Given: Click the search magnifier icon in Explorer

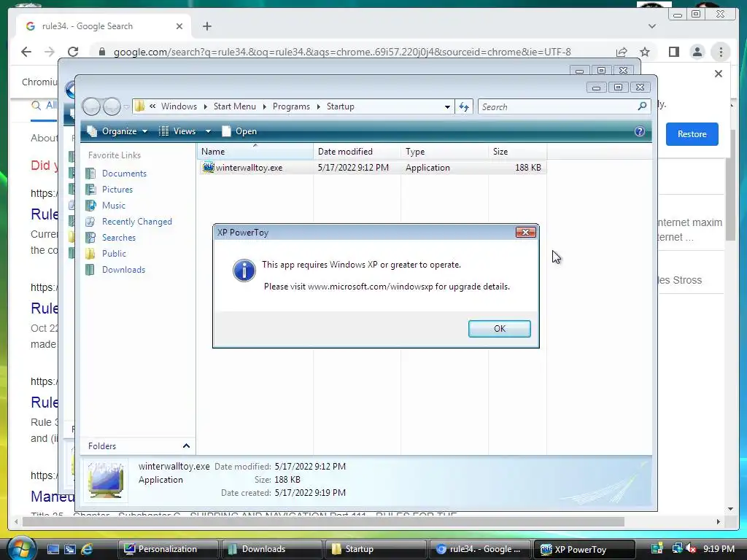Looking at the screenshot, I should click(642, 106).
